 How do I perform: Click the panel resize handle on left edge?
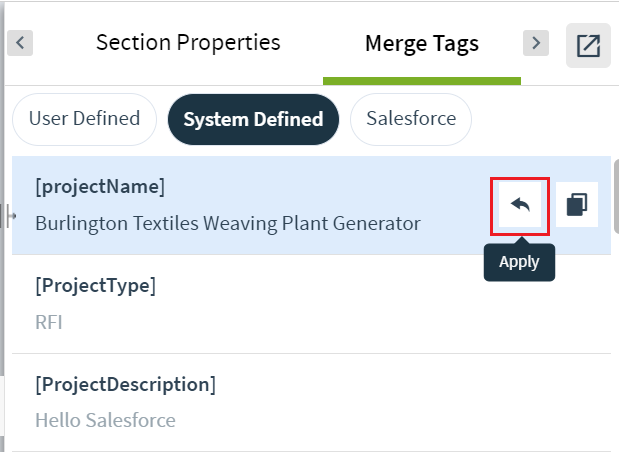pyautogui.click(x=10, y=216)
